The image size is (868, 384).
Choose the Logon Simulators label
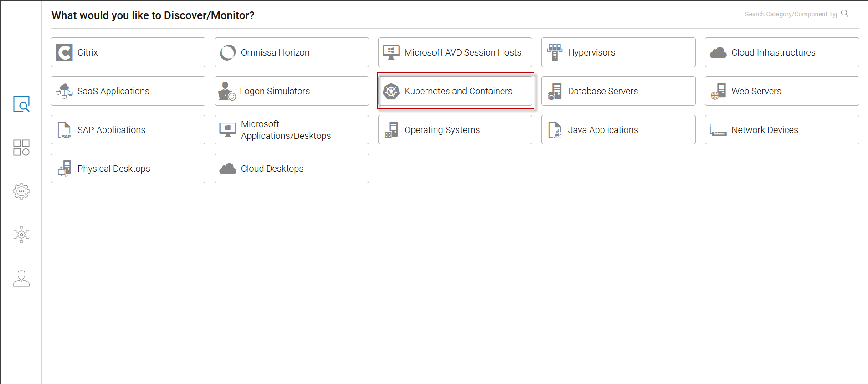pos(275,91)
